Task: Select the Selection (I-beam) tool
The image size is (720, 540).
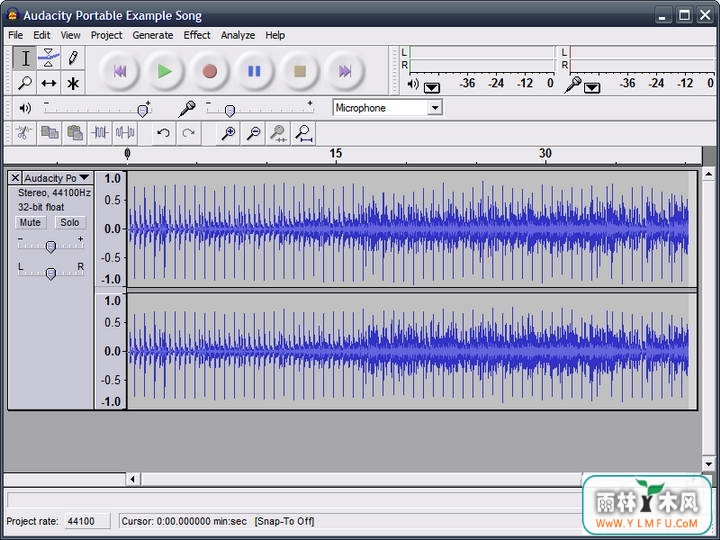Action: click(x=25, y=58)
